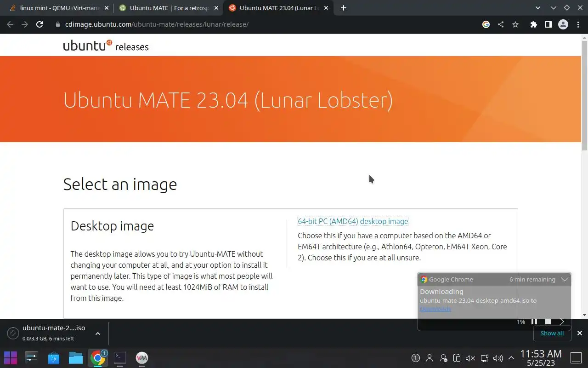
Task: Click the Google icon in the address bar
Action: click(486, 24)
